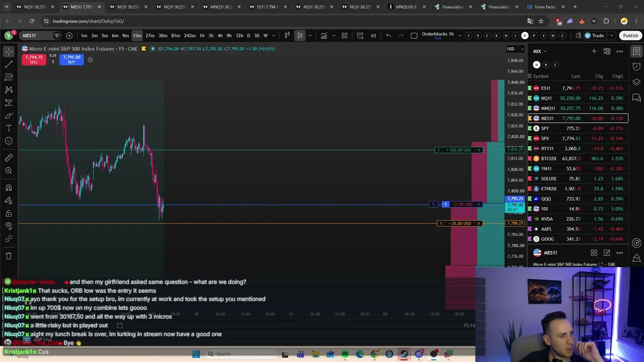Open the USD currency dropdown
The height and width of the screenshot is (362, 644).
(515, 49)
